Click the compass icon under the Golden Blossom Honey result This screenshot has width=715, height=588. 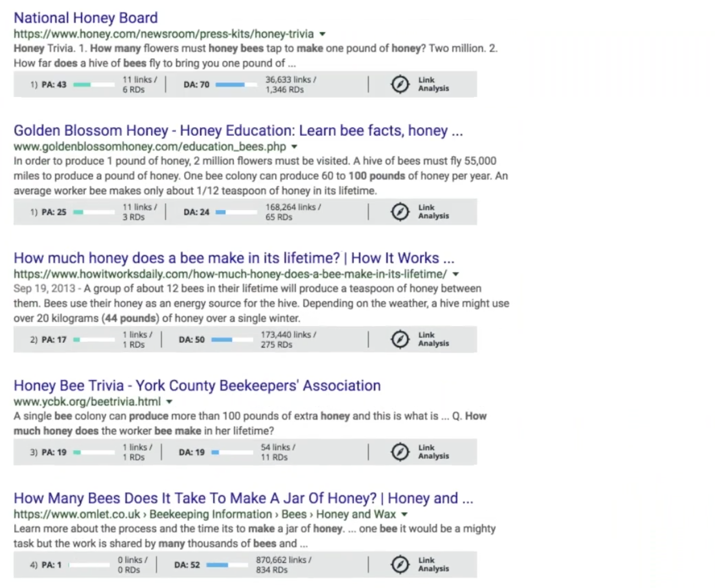(399, 212)
